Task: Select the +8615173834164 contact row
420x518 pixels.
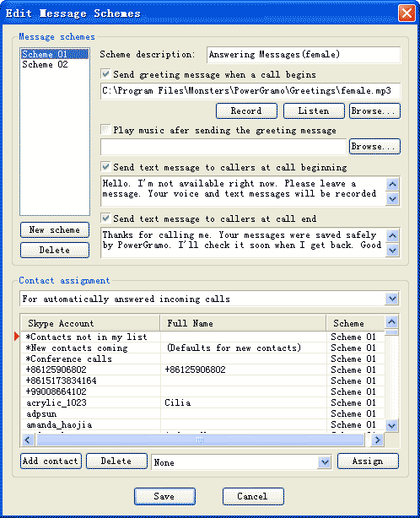Action: [x=202, y=380]
